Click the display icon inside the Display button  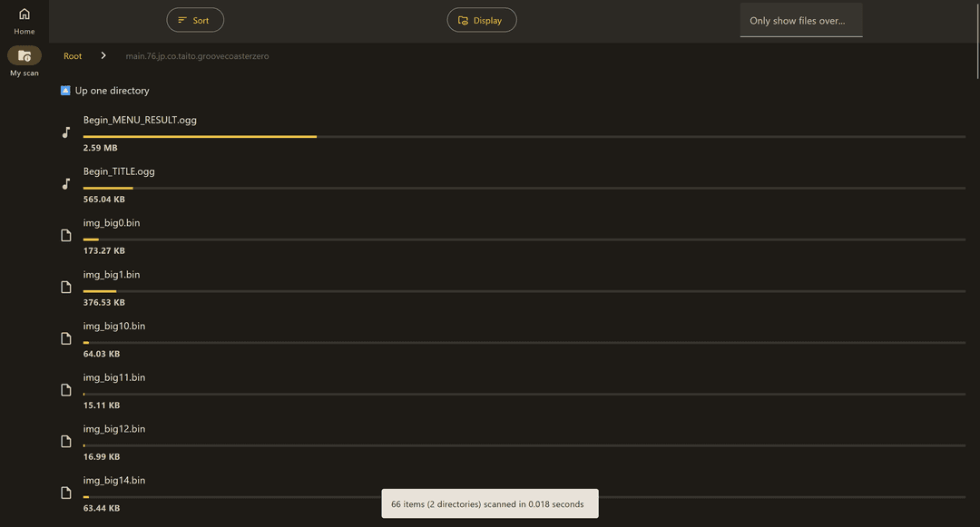coord(464,19)
